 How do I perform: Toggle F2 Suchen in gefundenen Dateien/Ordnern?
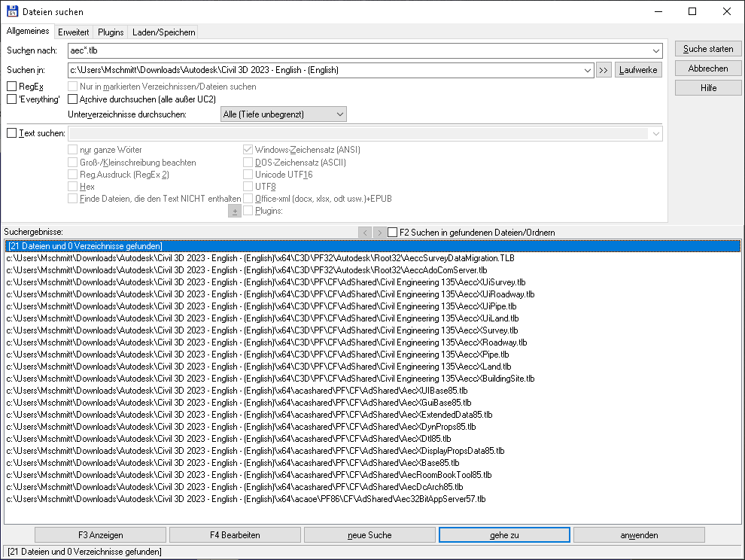(392, 232)
